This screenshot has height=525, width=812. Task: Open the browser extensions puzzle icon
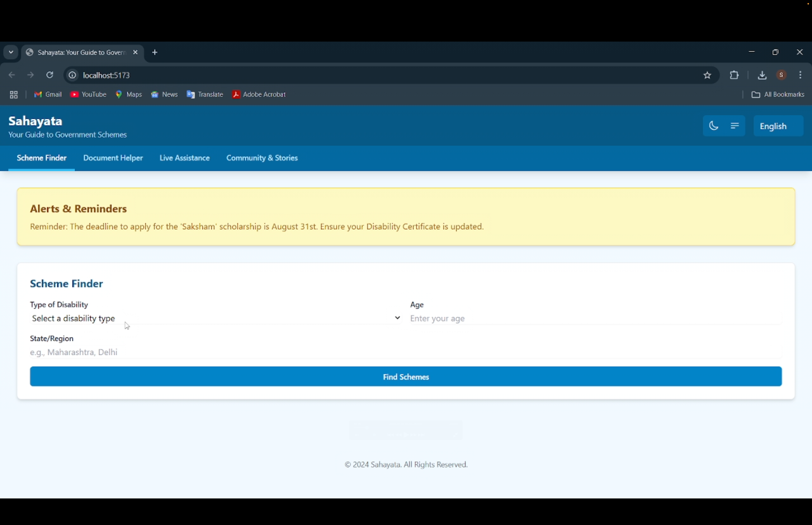(x=735, y=75)
